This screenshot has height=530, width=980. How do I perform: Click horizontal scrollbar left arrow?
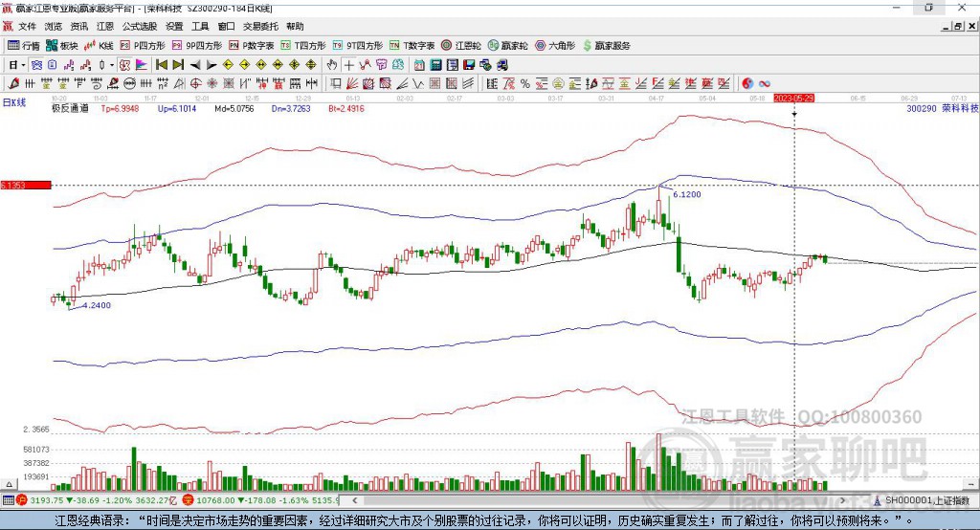[x=354, y=500]
